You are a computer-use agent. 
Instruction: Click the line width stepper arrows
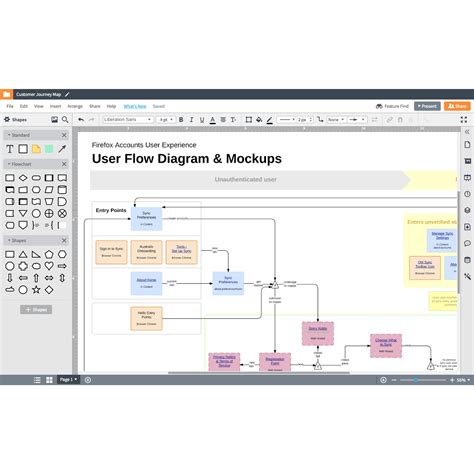point(311,119)
